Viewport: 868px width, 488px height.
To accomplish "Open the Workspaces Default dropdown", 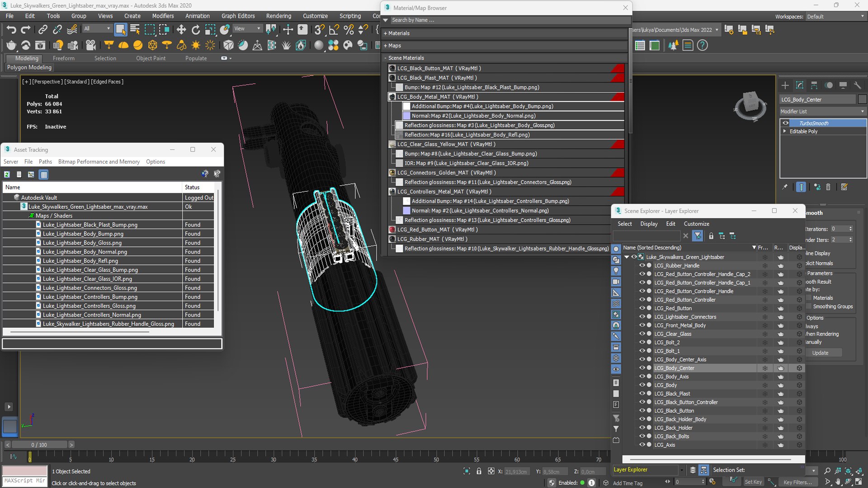I will click(x=835, y=16).
